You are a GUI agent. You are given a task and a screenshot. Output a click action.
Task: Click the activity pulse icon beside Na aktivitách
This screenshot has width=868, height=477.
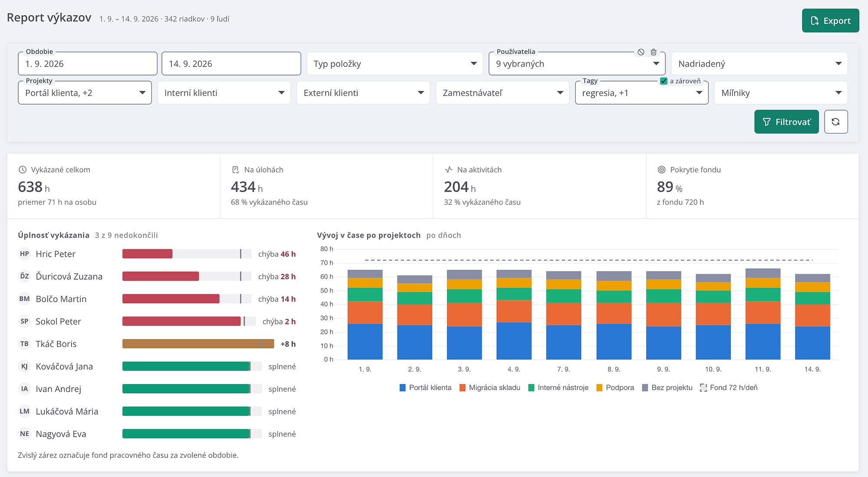click(x=449, y=170)
